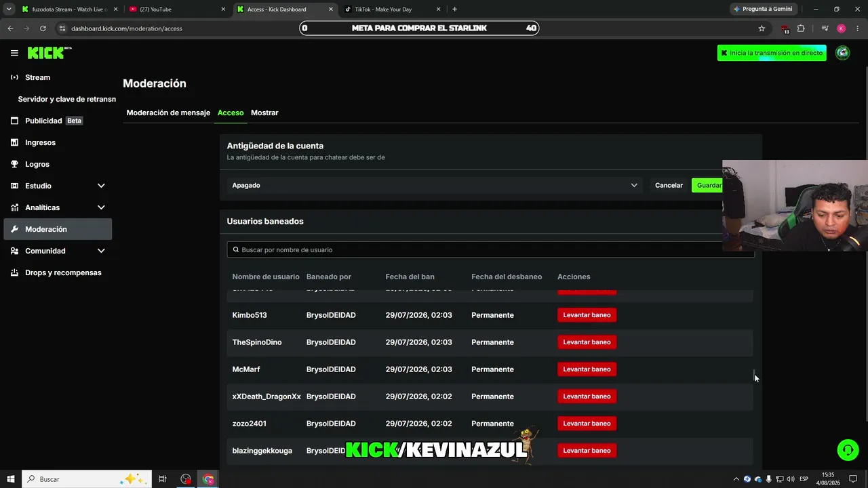Click the Drops y recompensas icon
The height and width of the screenshot is (488, 868).
click(x=14, y=272)
